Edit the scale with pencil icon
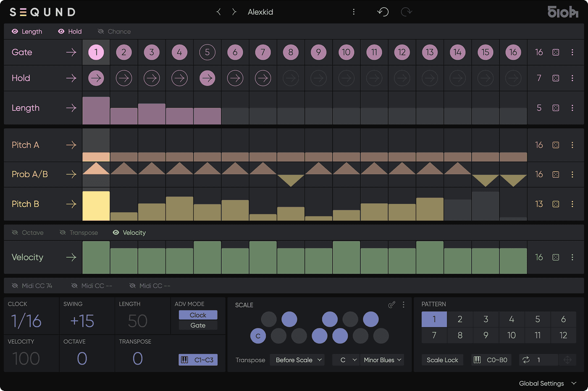The image size is (588, 391). (x=391, y=305)
